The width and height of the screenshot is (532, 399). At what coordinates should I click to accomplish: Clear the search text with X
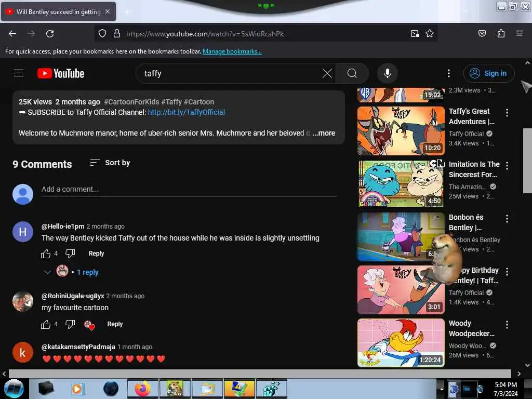pos(327,73)
